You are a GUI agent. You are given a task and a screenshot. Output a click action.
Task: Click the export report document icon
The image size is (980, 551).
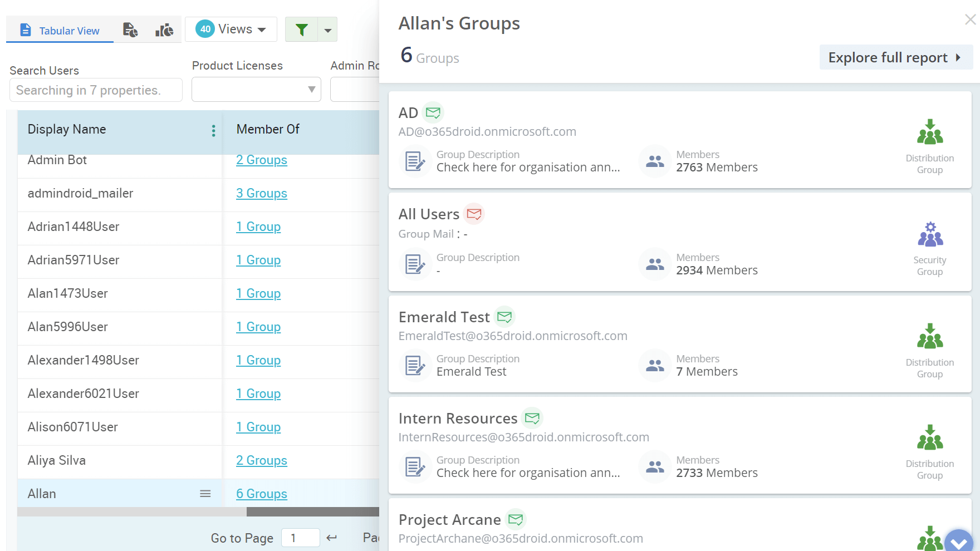[x=130, y=29]
